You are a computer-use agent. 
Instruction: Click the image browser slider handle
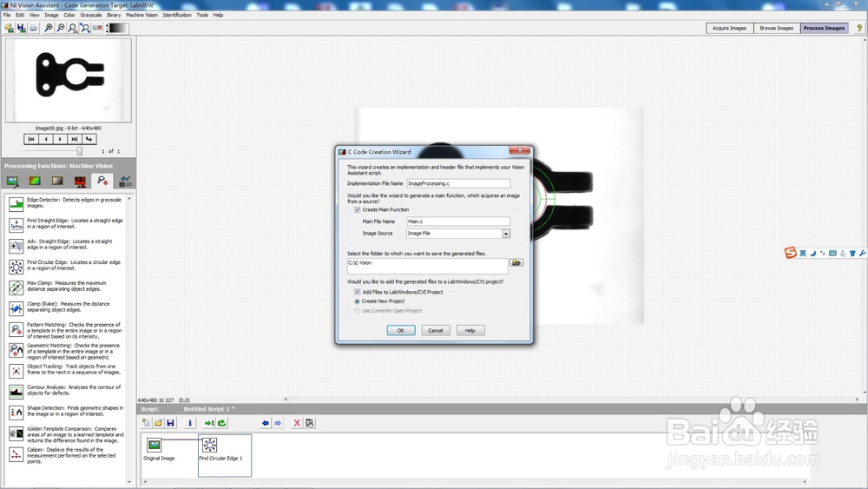[x=80, y=150]
